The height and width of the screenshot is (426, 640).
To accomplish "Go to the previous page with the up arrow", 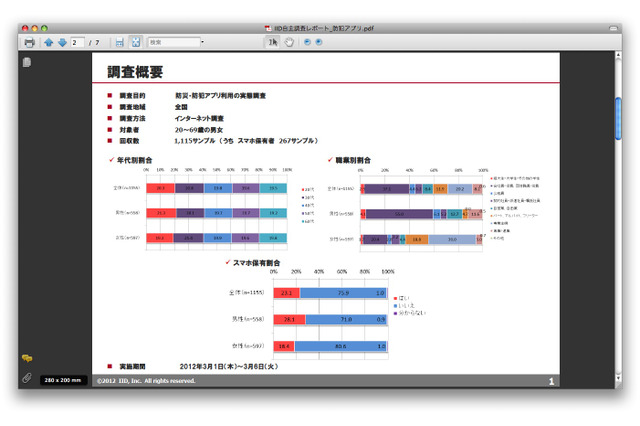I will [49, 42].
